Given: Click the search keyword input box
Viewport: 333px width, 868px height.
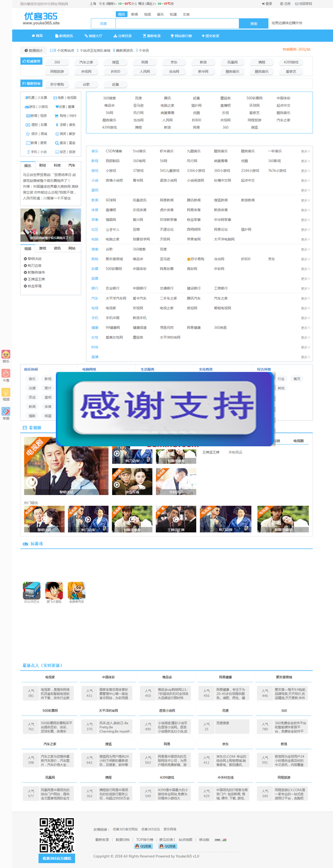Looking at the screenshot, I should pyautogui.click(x=177, y=24).
